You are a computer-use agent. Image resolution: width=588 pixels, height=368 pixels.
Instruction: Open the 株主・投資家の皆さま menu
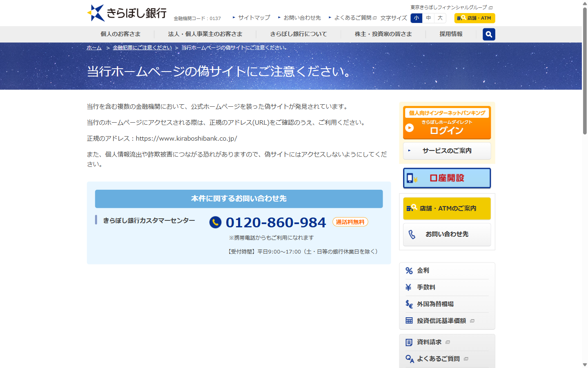pos(383,34)
